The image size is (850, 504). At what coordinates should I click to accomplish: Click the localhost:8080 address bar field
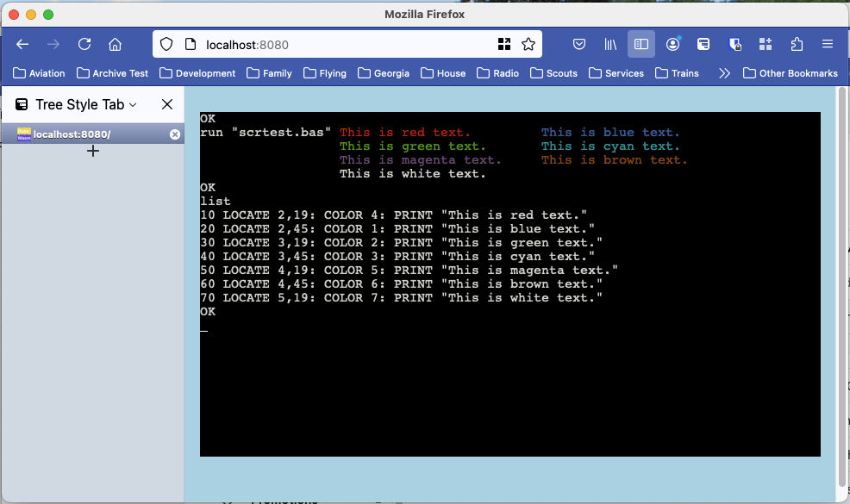click(345, 44)
